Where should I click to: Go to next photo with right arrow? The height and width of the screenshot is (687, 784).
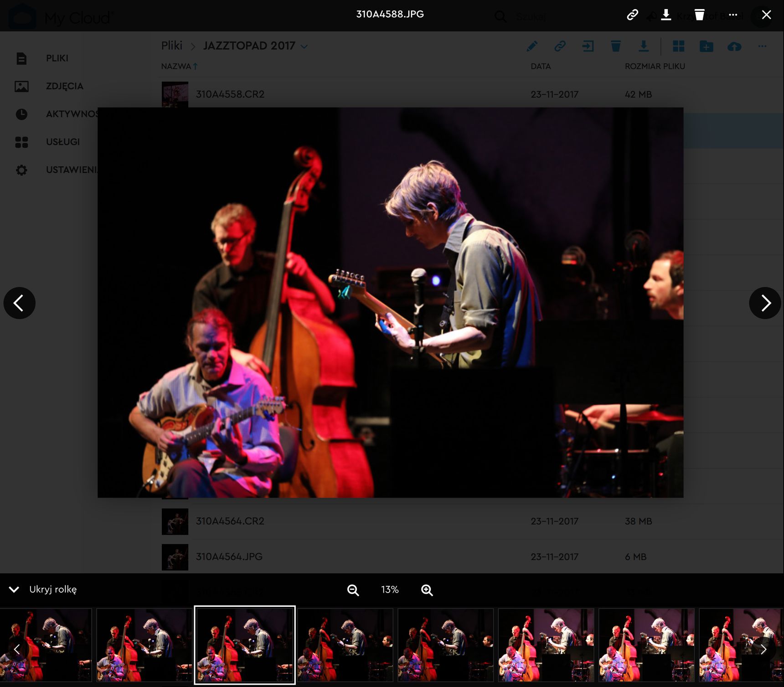tap(765, 303)
